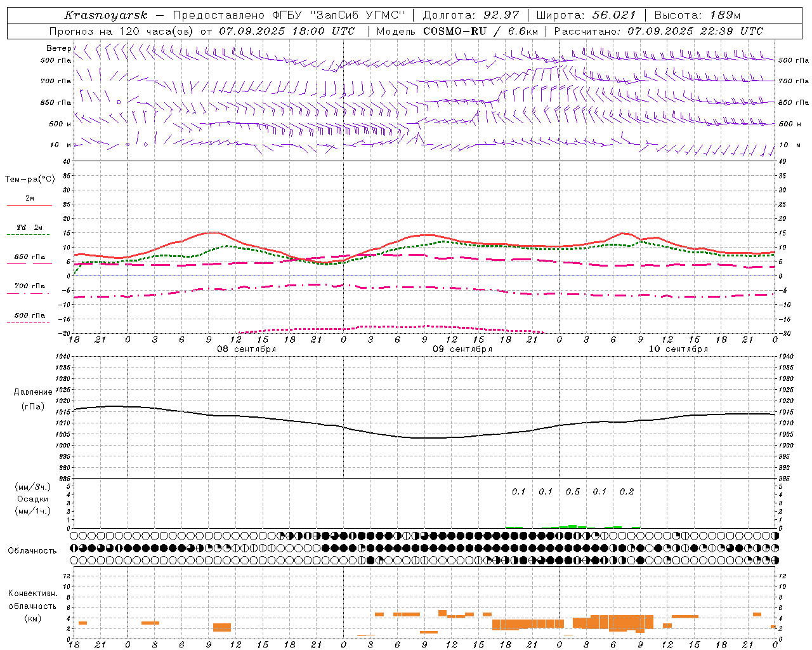
Task: Click the Рассчитано: 07.09.2025 22:39 UTC timestamp
Action: pos(658,31)
